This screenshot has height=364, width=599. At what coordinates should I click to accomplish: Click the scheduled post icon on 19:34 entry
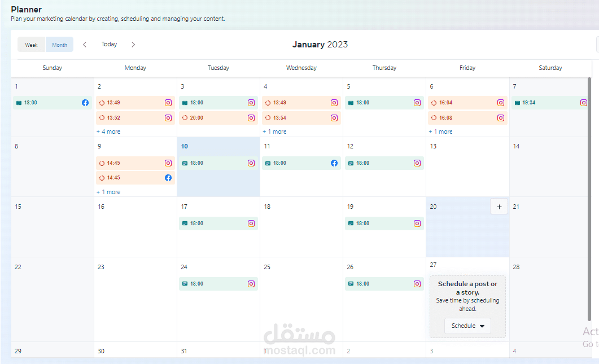point(517,103)
